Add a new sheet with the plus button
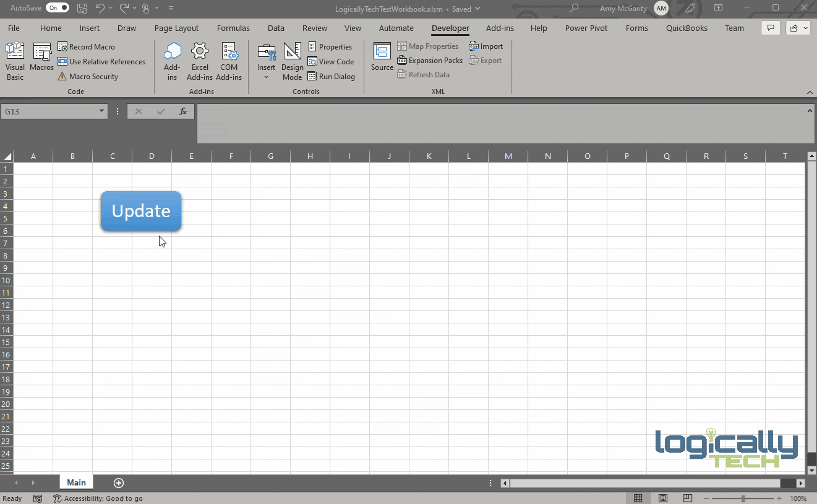Viewport: 817px width, 504px height. pyautogui.click(x=118, y=483)
